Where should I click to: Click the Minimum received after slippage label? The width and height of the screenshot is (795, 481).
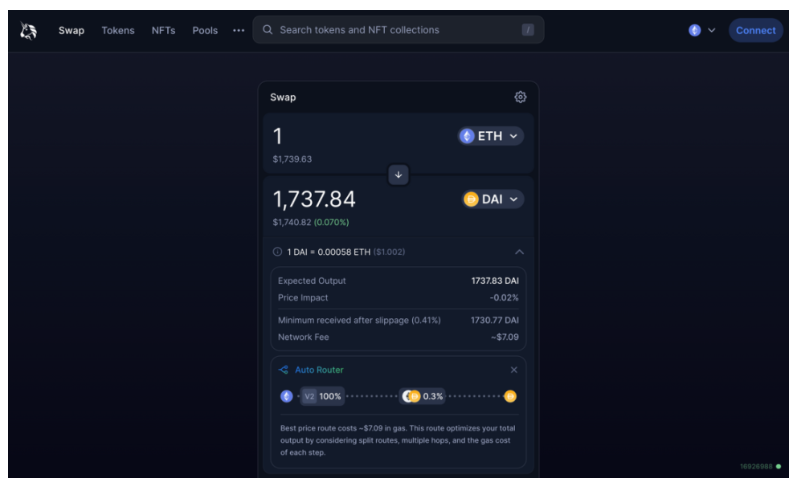(x=359, y=320)
